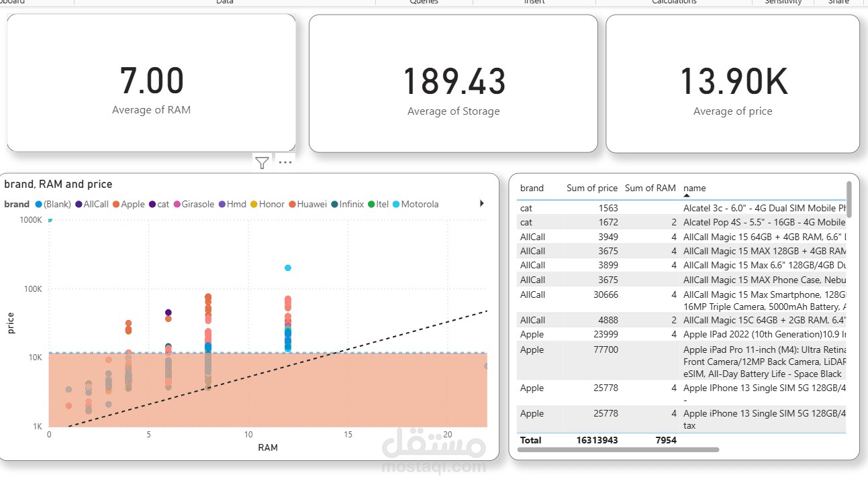This screenshot has width=868, height=485.
Task: Click the light-blue point near 200K at RAM 12
Action: pos(288,268)
